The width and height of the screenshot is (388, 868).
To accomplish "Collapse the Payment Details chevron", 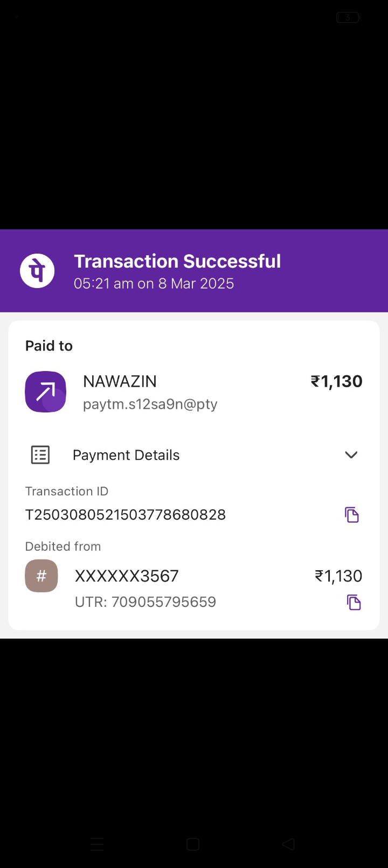I will click(x=351, y=455).
